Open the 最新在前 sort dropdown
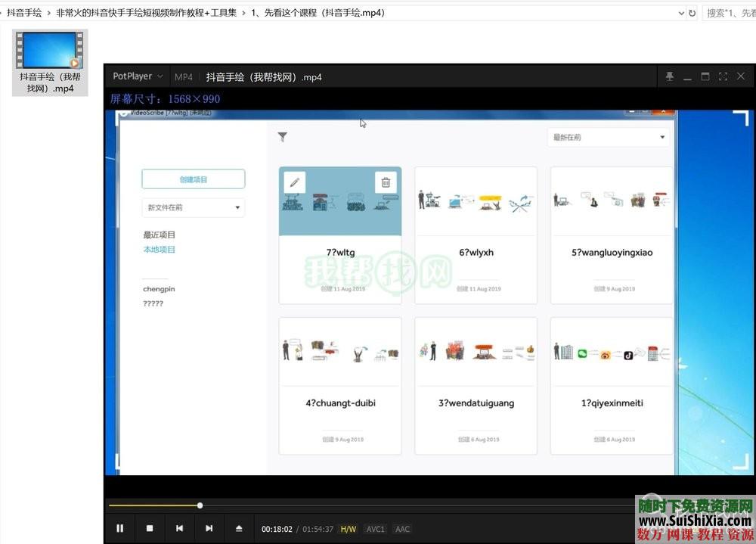The image size is (756, 544). tap(609, 135)
